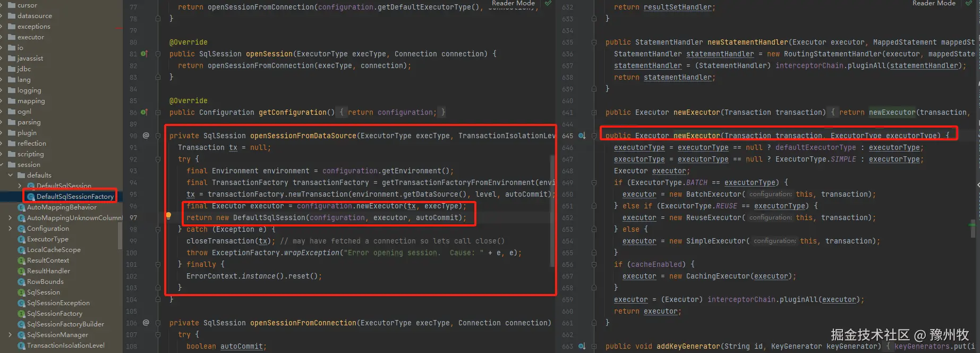Click the LocalCacheScope enum icon

click(22, 250)
